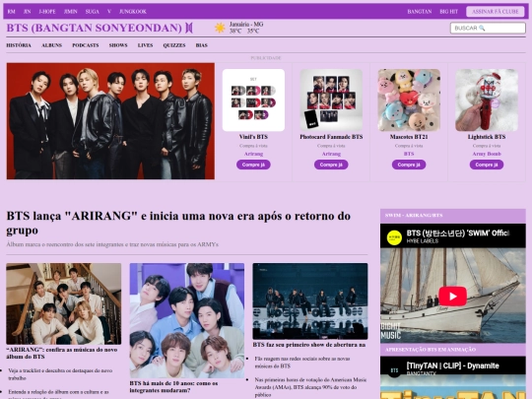
Task: Click the Januária - MG weather text
Action: click(x=246, y=25)
